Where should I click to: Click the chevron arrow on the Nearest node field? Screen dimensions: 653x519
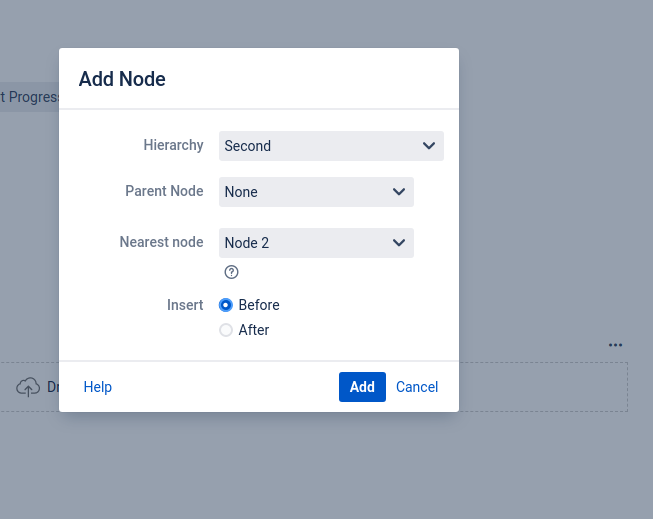(399, 242)
